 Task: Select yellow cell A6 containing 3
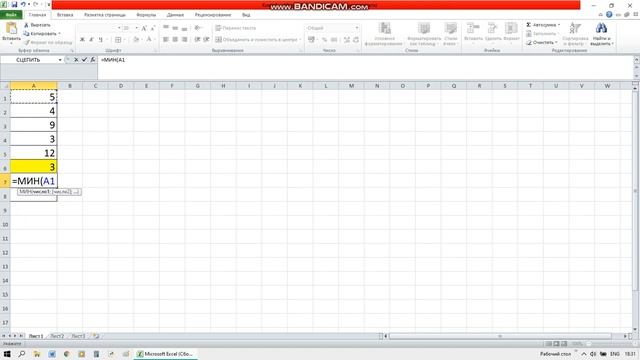[x=33, y=167]
